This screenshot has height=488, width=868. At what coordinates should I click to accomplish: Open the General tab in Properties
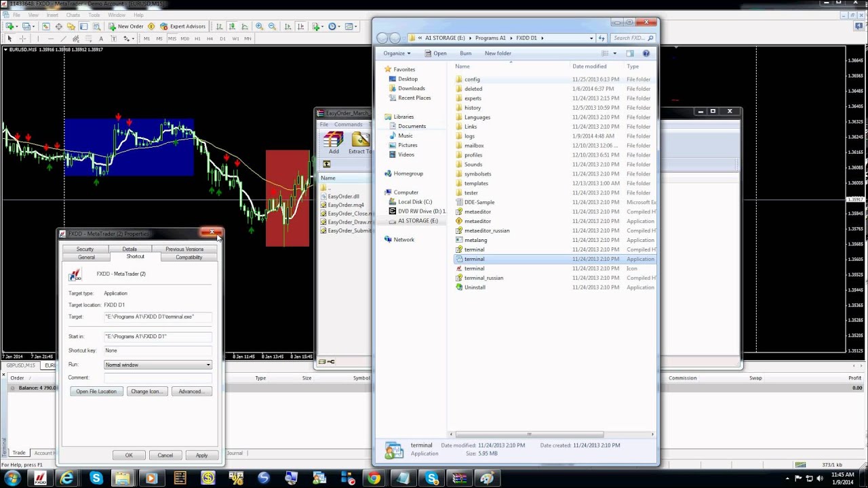click(86, 257)
